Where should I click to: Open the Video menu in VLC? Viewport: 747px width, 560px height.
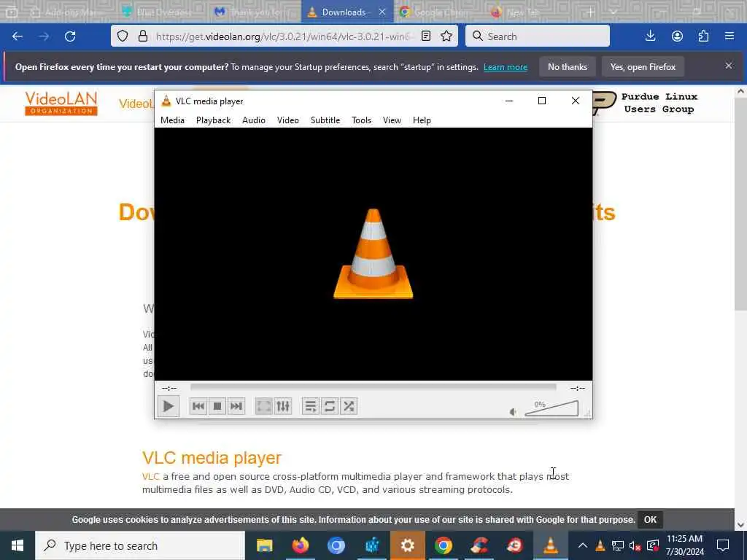[288, 120]
